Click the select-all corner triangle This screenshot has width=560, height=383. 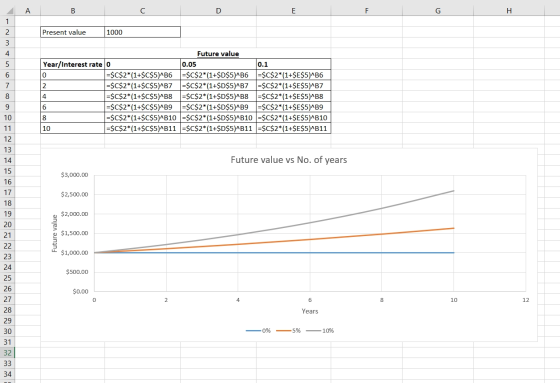coord(10,11)
